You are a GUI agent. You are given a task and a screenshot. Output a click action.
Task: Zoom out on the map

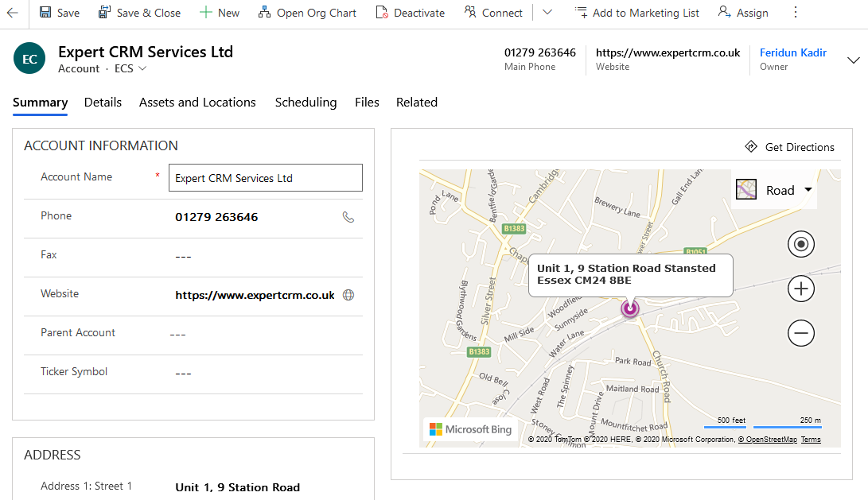(800, 333)
